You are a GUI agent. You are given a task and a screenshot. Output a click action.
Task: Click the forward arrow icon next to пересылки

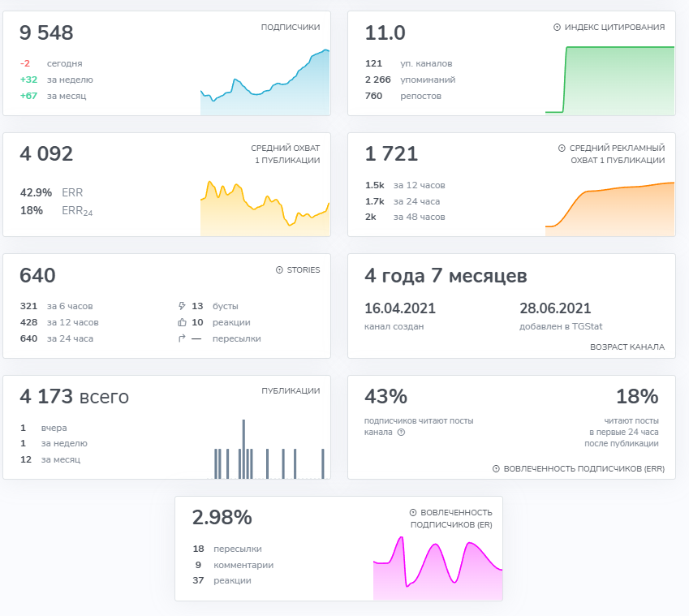click(x=182, y=338)
